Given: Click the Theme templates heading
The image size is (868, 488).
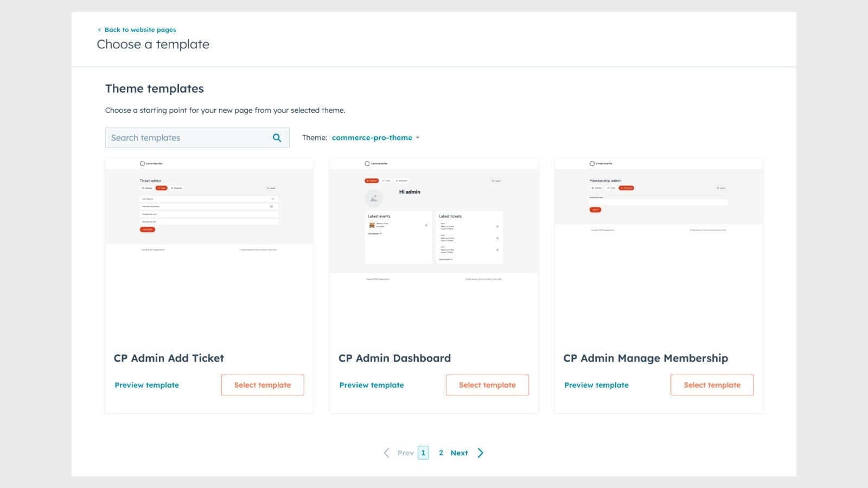Looking at the screenshot, I should tap(155, 88).
